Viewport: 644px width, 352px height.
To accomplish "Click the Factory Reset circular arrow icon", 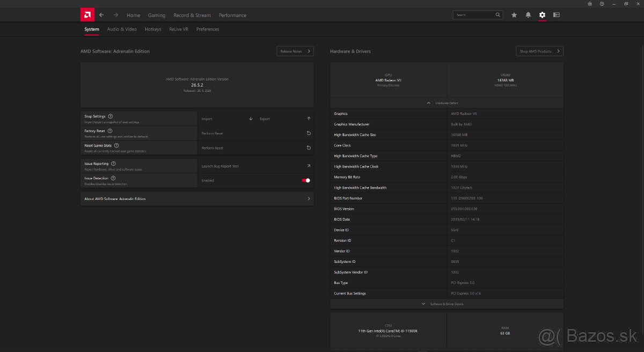I will click(309, 133).
